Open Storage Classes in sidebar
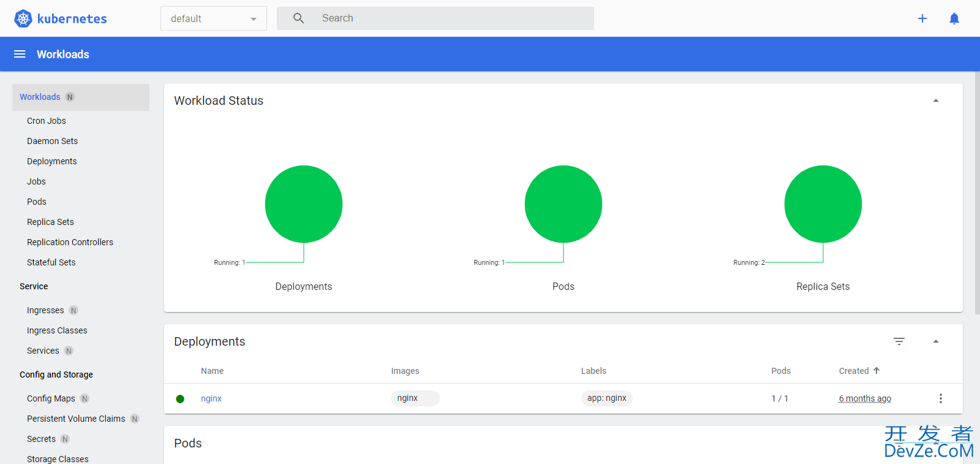The image size is (980, 464). (x=58, y=459)
